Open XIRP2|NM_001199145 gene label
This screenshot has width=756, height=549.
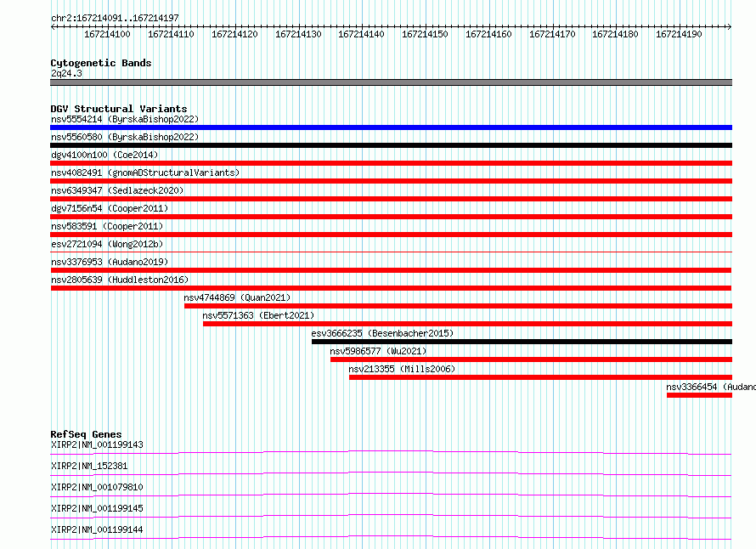97,508
